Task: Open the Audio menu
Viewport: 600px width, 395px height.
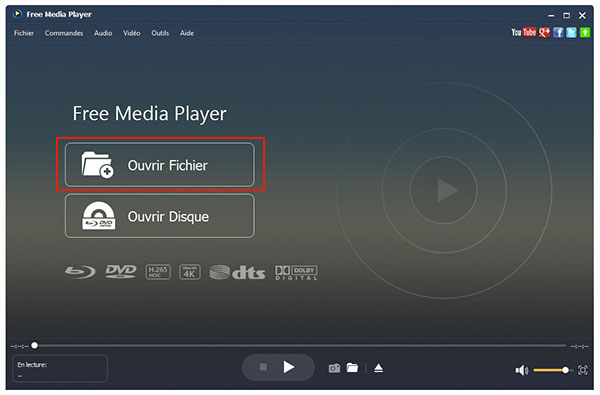Action: coord(103,33)
